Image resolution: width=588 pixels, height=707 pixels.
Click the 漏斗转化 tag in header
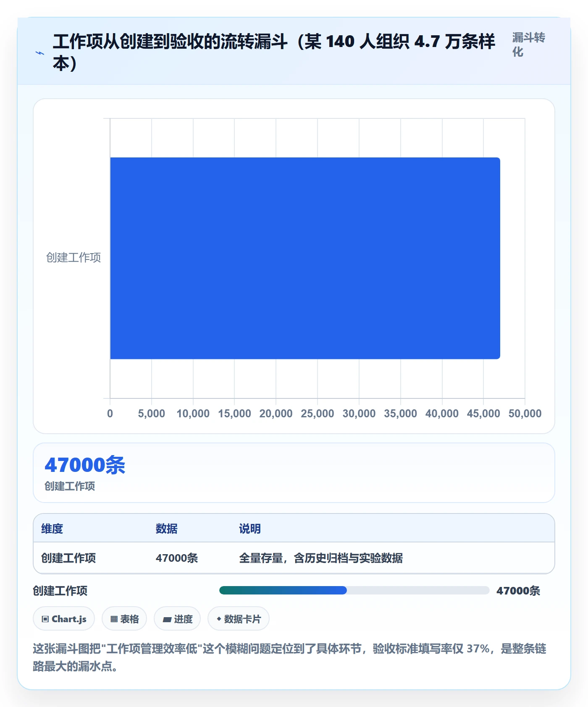[x=528, y=45]
